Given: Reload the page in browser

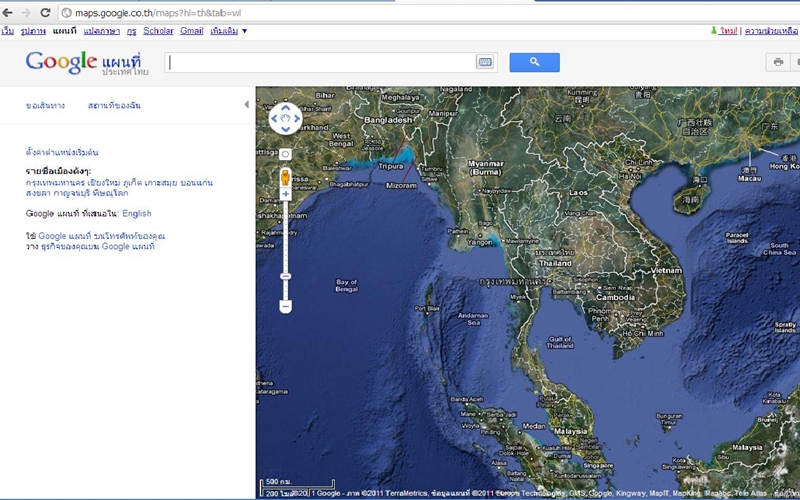Looking at the screenshot, I should (x=45, y=13).
